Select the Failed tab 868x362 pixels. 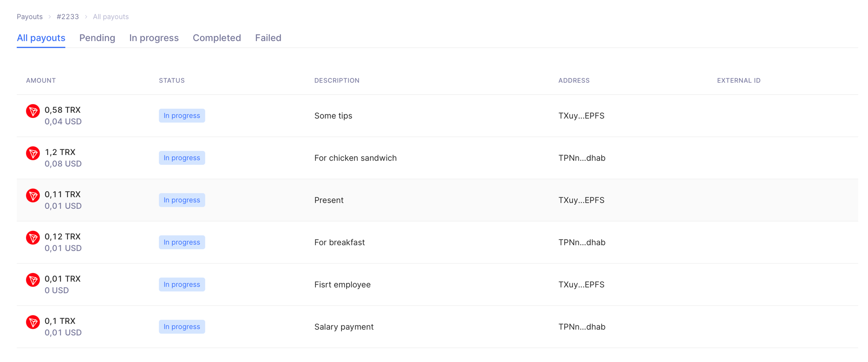(x=268, y=38)
